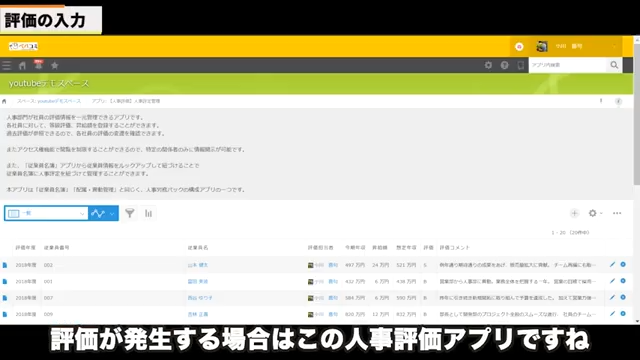Edit row 009 with pencil icon

pos(612,313)
